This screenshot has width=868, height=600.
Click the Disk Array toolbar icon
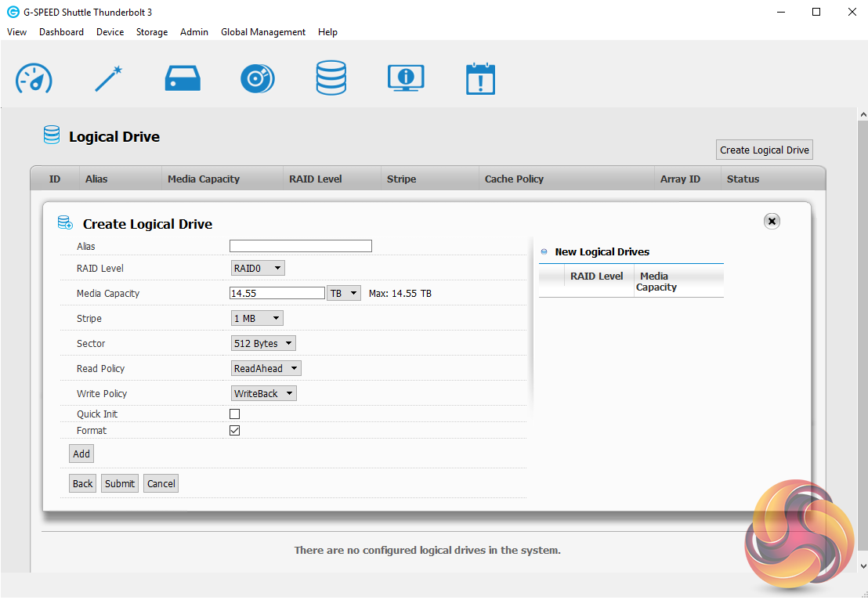(x=257, y=78)
